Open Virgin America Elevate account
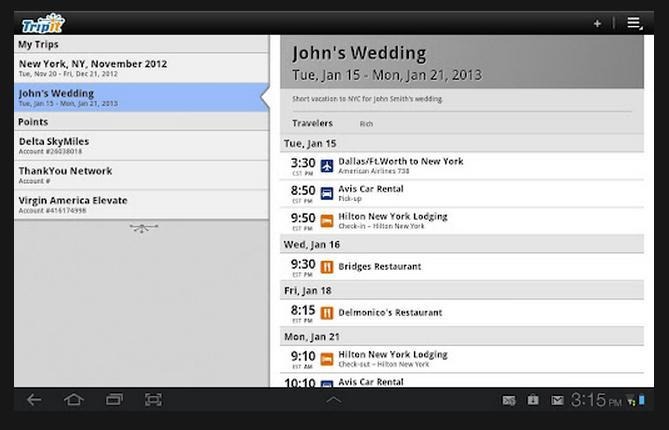The width and height of the screenshot is (669, 430). click(140, 204)
